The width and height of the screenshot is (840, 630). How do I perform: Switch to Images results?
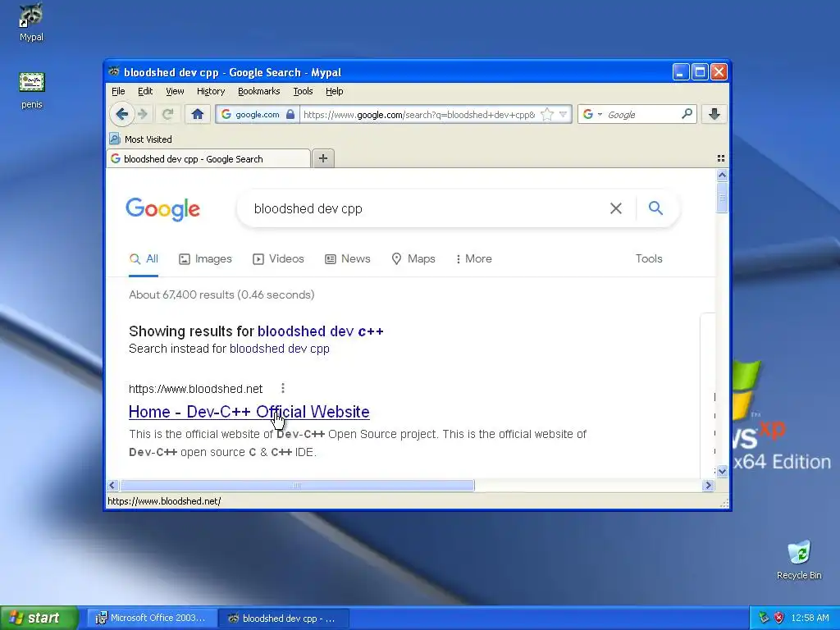coord(205,259)
